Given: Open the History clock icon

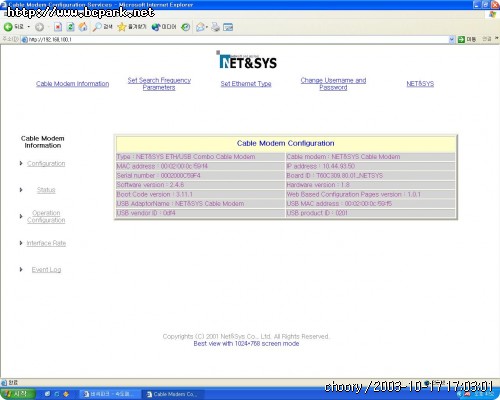Looking at the screenshot, I should [x=186, y=27].
